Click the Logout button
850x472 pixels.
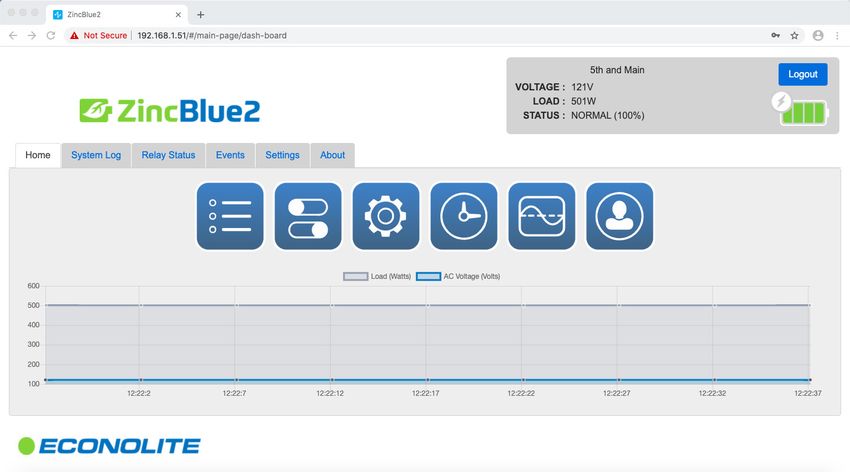point(803,74)
